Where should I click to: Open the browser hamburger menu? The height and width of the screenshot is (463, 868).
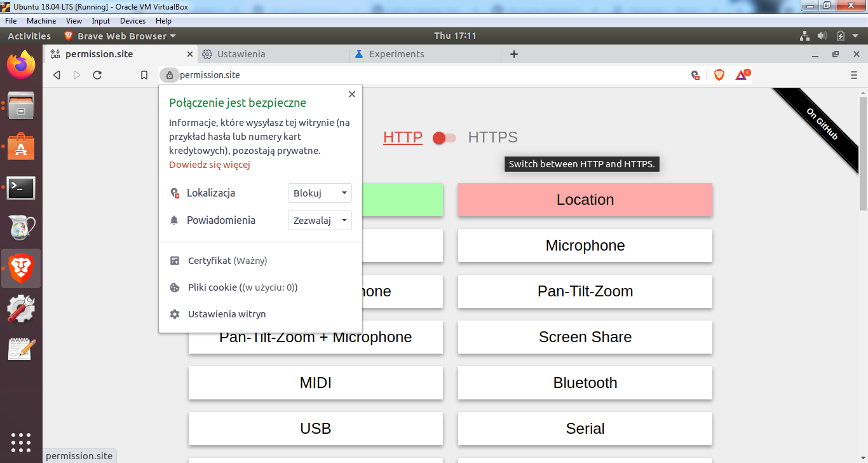[854, 75]
